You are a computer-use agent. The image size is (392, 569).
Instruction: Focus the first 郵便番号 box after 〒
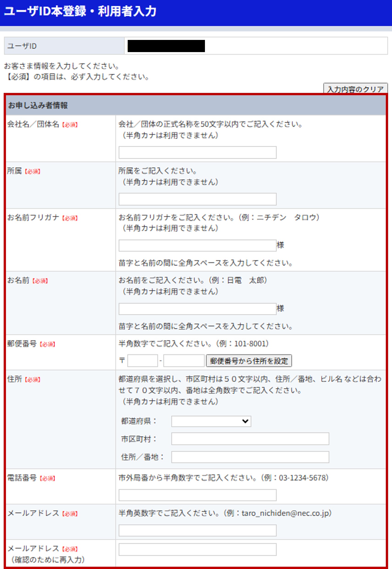tap(142, 361)
